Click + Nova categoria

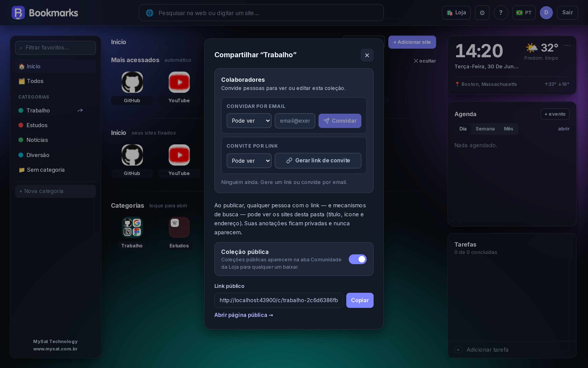coord(55,191)
